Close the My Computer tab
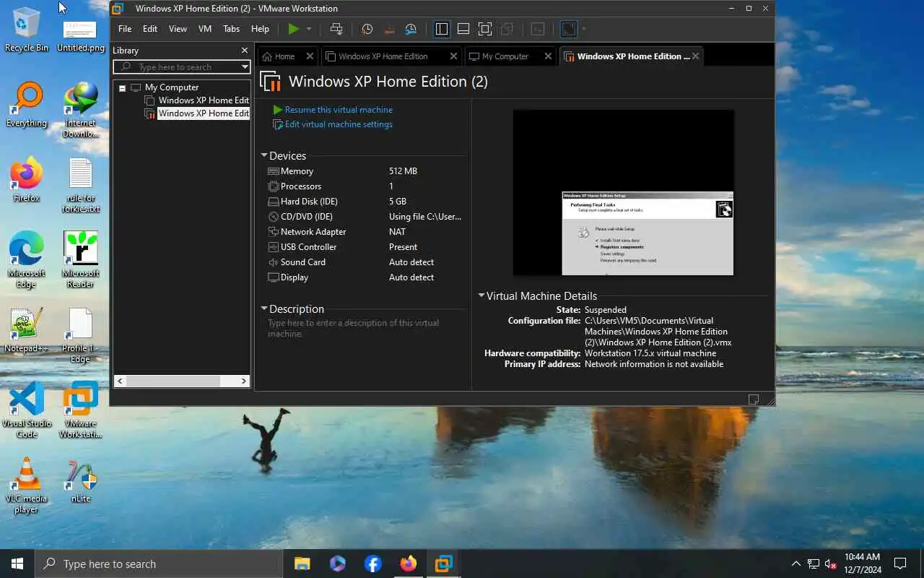Screen dimensions: 924x578 tap(548, 56)
